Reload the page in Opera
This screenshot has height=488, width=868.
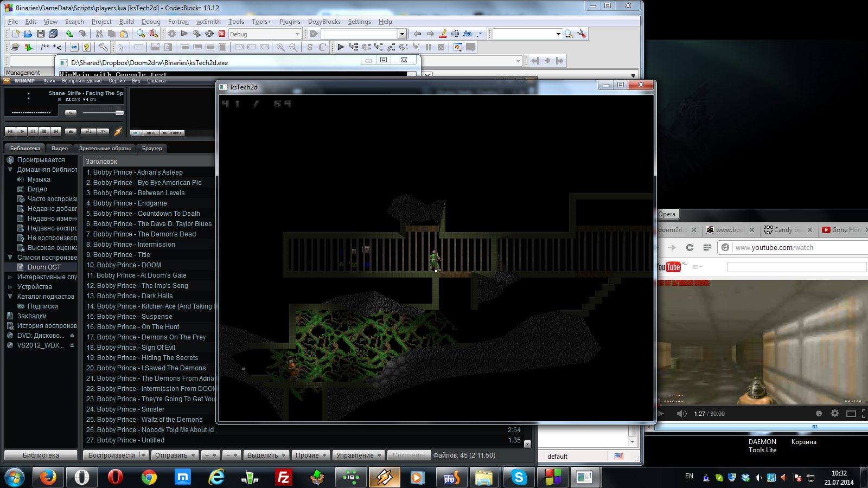[690, 247]
